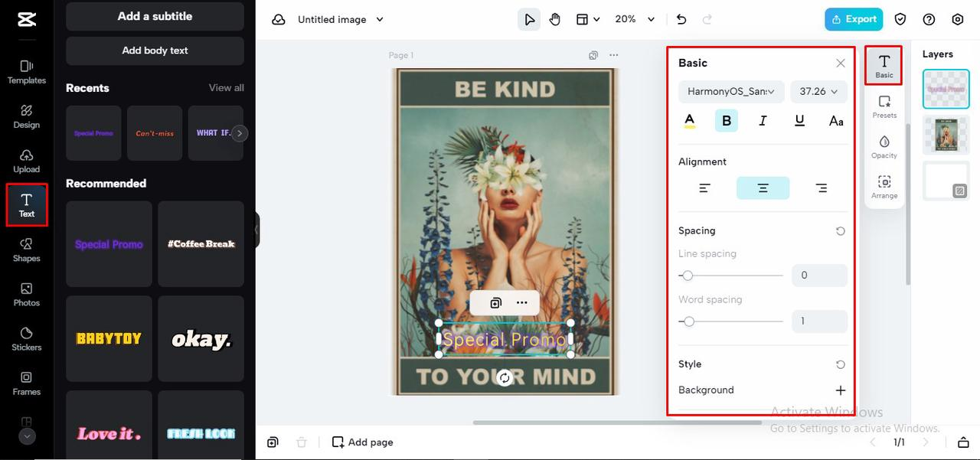This screenshot has width=980, height=460.
Task: Toggle bold formatting
Action: coord(727,121)
